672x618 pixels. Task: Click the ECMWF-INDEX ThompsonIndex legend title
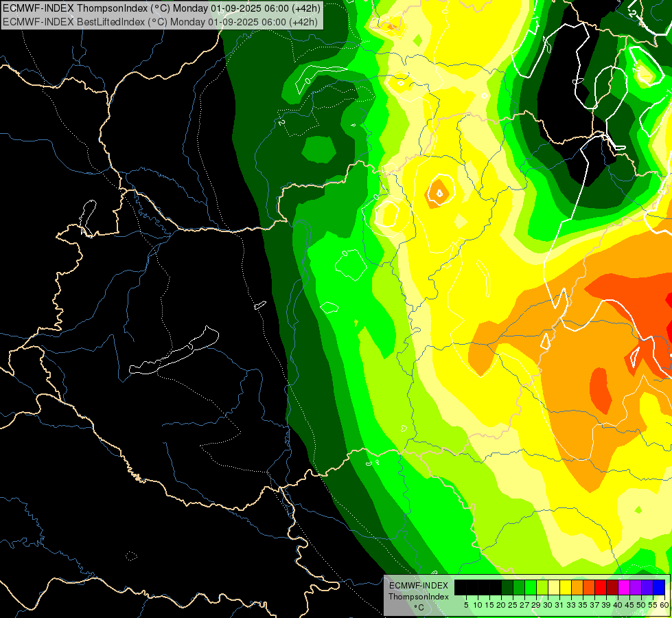[x=418, y=591]
